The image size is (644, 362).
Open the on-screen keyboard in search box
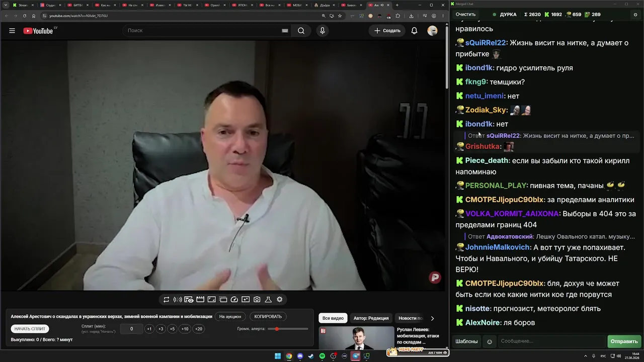pyautogui.click(x=285, y=31)
